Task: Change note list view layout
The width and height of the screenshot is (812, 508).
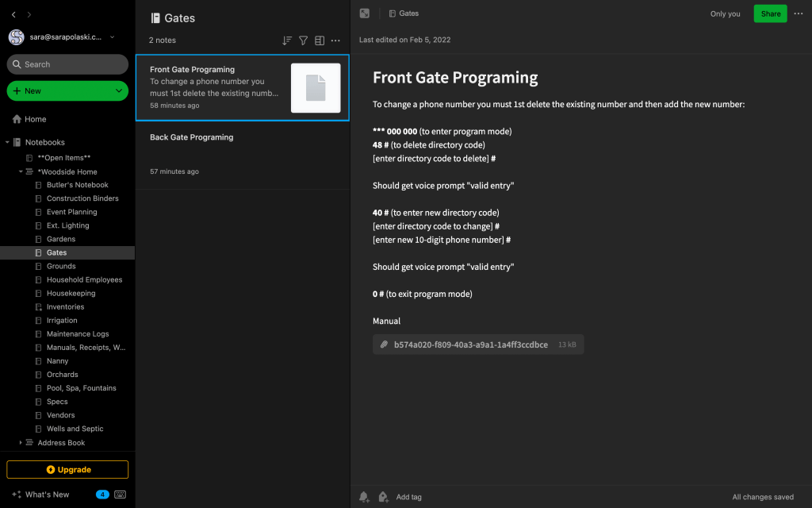Action: coord(320,40)
